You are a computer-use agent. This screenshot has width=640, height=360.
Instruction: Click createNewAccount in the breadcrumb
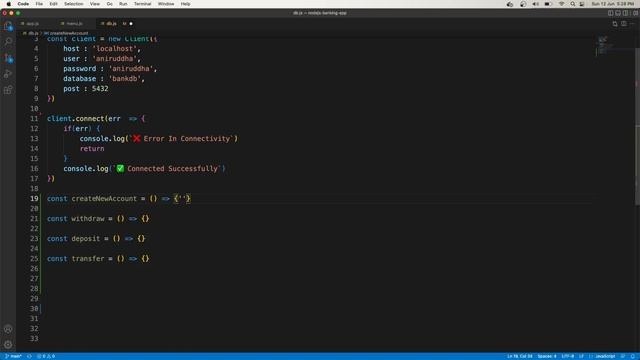[x=69, y=33]
